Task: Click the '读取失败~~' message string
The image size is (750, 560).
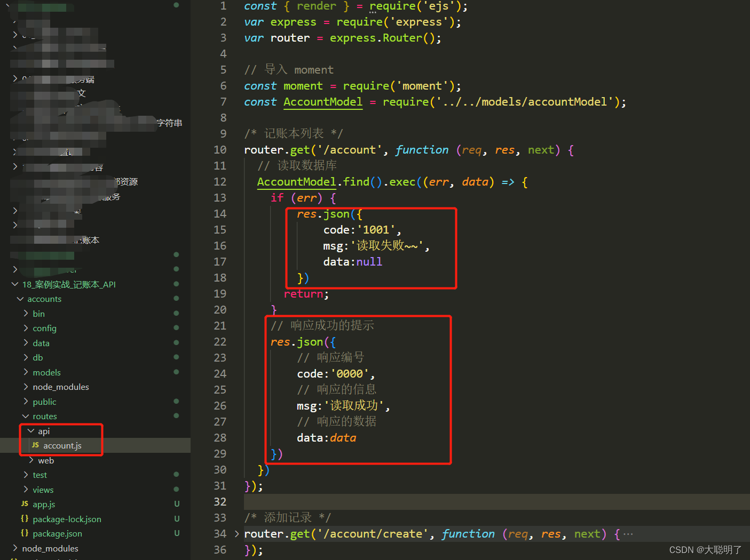Action: [x=388, y=246]
